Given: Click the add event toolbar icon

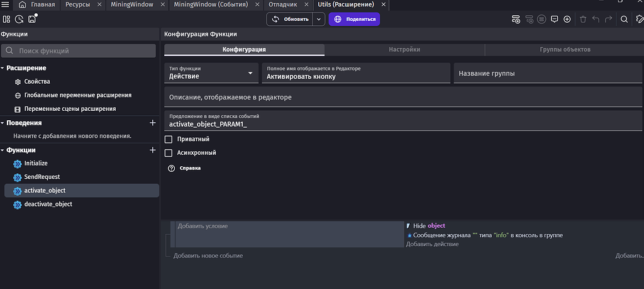Looking at the screenshot, I should coord(516,19).
